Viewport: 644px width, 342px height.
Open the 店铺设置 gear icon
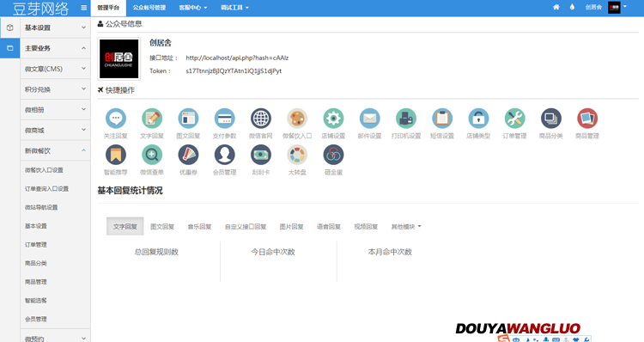(x=333, y=119)
